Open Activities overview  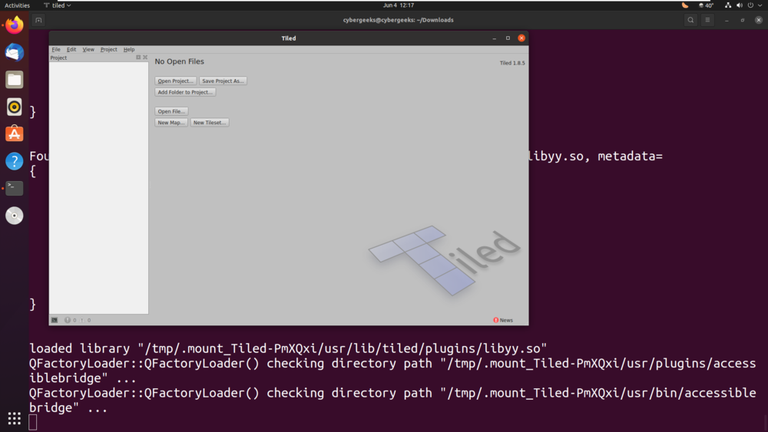(17, 5)
